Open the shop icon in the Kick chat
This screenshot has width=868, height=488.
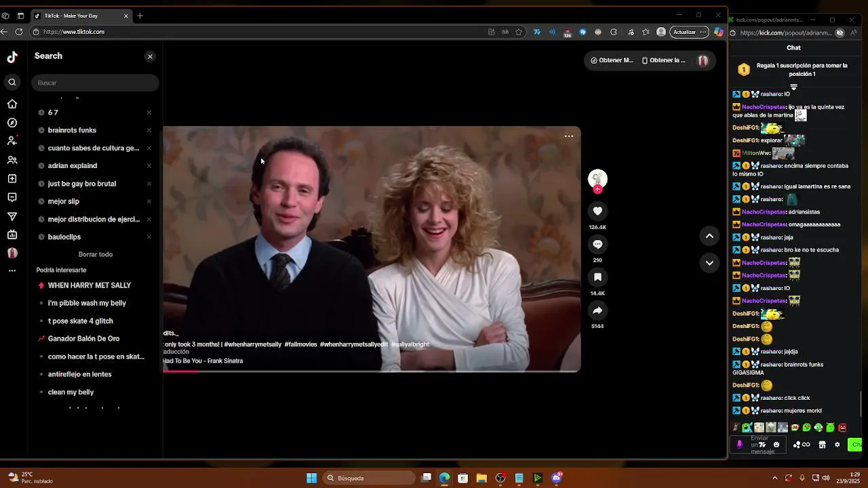(822, 445)
